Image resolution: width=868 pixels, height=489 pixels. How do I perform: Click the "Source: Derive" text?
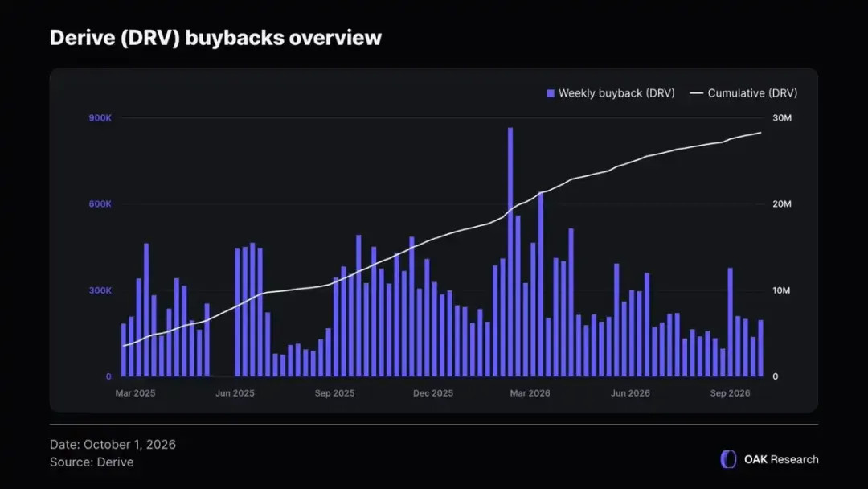click(92, 462)
